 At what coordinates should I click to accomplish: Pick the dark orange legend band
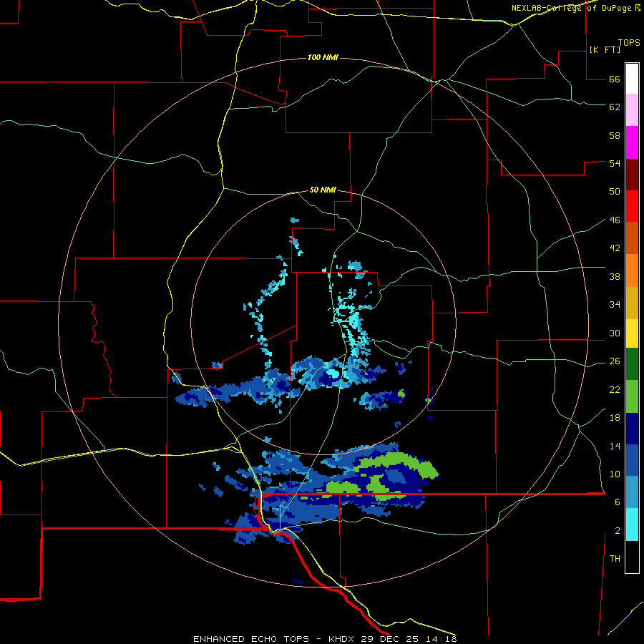(x=632, y=238)
